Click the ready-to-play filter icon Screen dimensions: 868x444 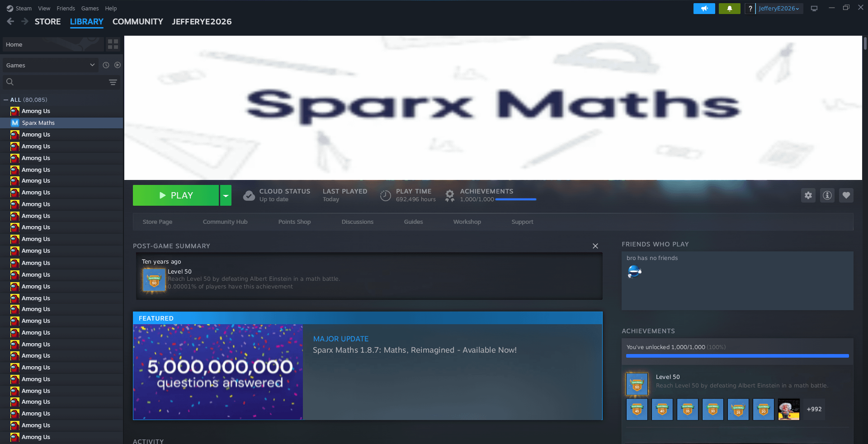pyautogui.click(x=118, y=65)
